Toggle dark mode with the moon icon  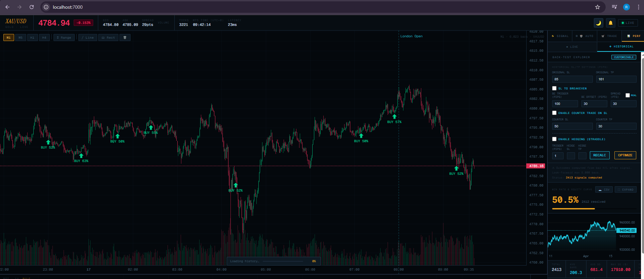coord(598,23)
